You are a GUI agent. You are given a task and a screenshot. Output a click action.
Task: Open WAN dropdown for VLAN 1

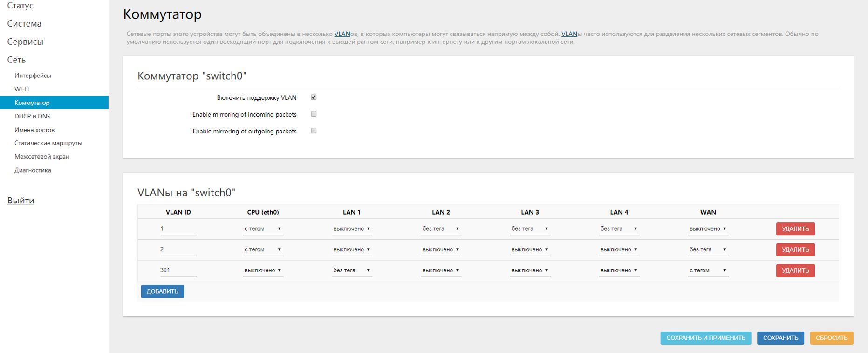coord(708,229)
